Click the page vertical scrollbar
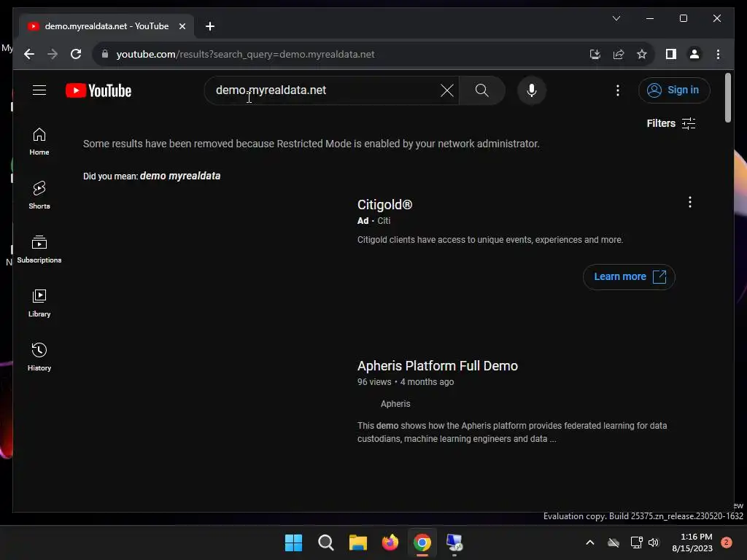Viewport: 747px width, 560px height. 727,98
